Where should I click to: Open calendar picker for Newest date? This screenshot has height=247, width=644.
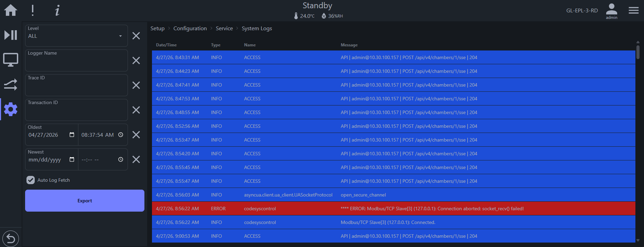pyautogui.click(x=72, y=159)
